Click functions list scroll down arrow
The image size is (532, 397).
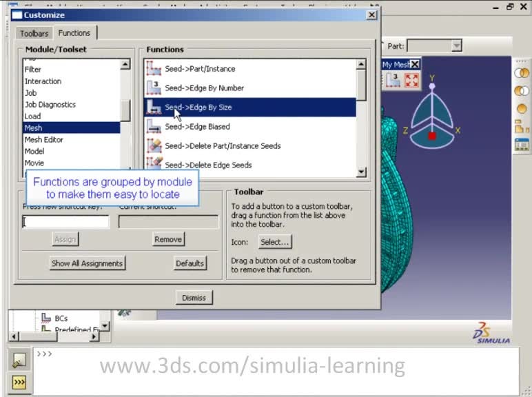point(361,172)
